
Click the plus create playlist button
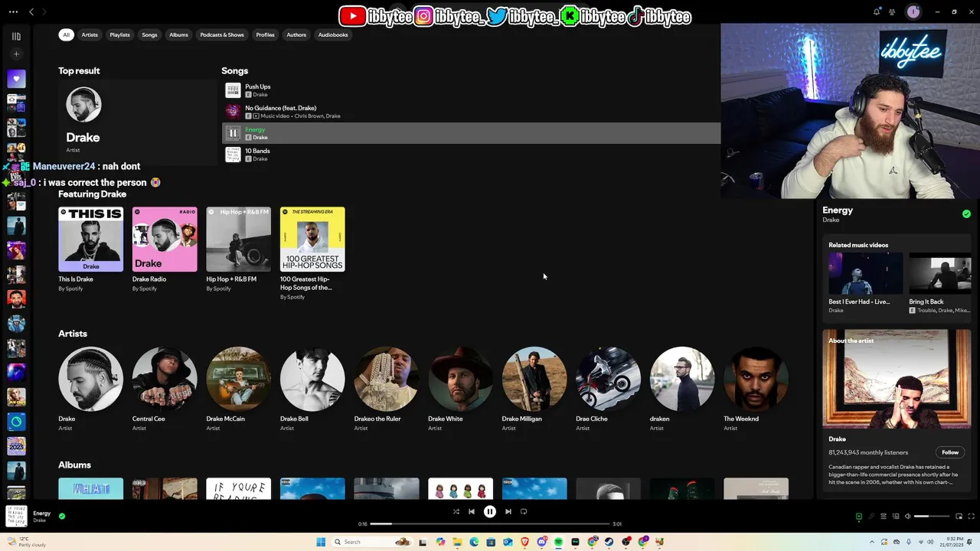[x=16, y=54]
